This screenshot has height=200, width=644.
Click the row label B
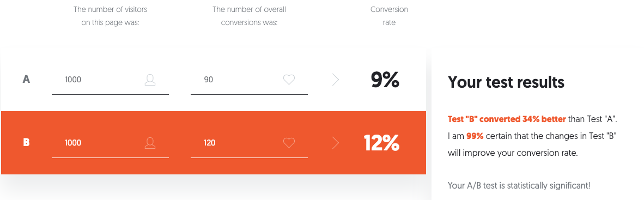click(26, 143)
